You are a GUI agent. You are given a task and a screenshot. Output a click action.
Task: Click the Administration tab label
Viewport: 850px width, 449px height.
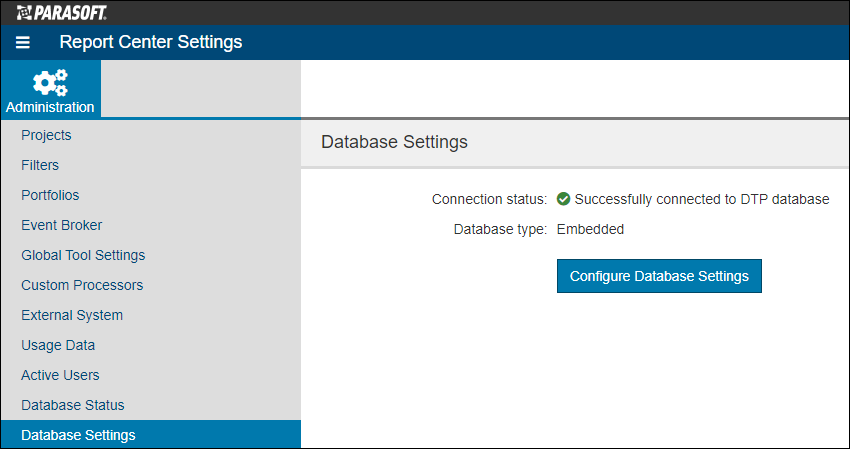coord(50,107)
